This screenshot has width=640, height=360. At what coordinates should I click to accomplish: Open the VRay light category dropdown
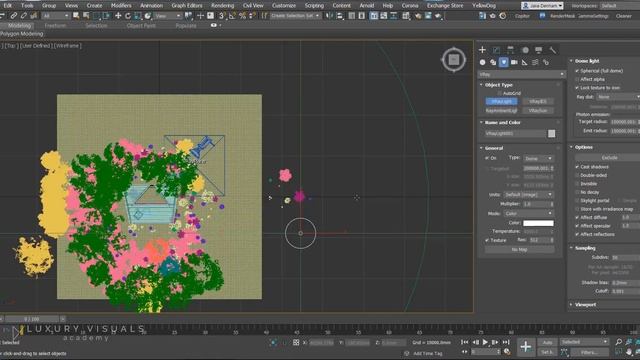(x=522, y=74)
